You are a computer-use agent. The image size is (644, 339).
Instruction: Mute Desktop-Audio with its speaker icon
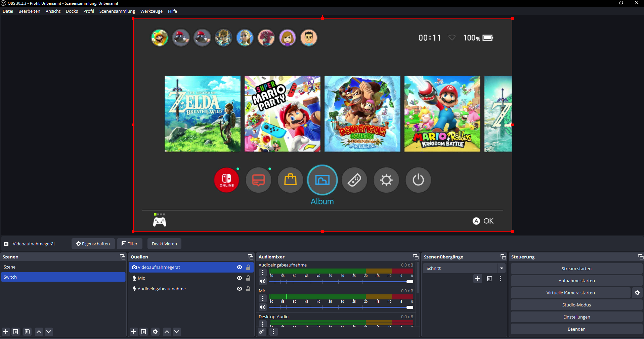point(263,332)
